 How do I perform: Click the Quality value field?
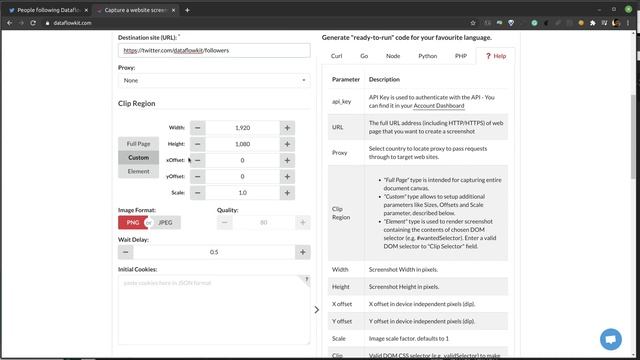click(264, 222)
